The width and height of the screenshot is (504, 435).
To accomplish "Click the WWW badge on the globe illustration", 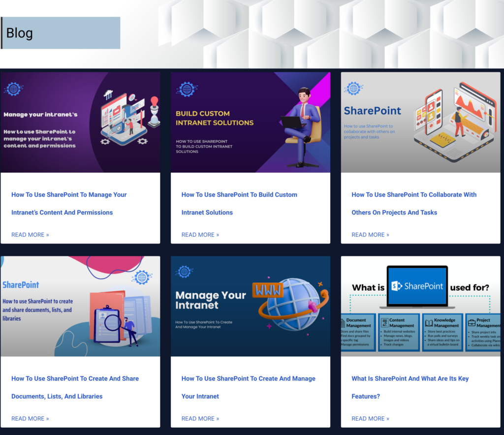I will click(268, 290).
